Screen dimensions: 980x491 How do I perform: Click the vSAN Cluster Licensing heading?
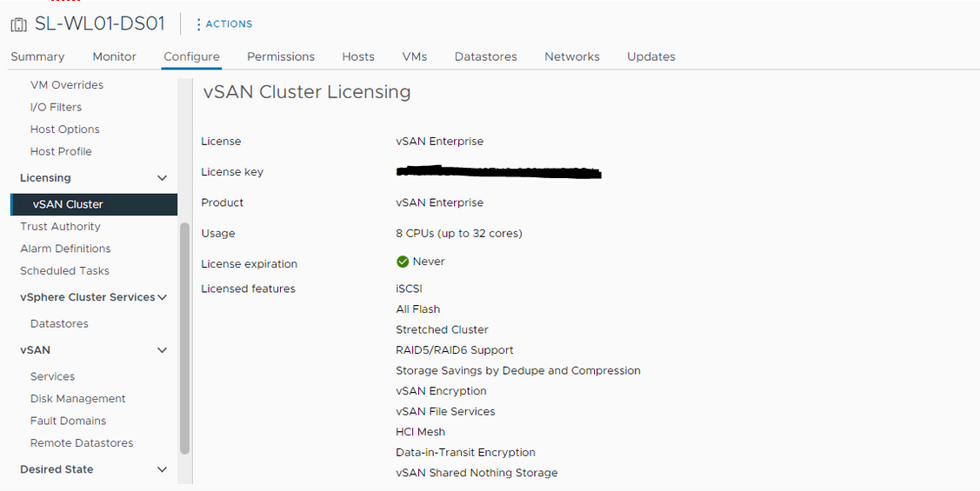[307, 92]
